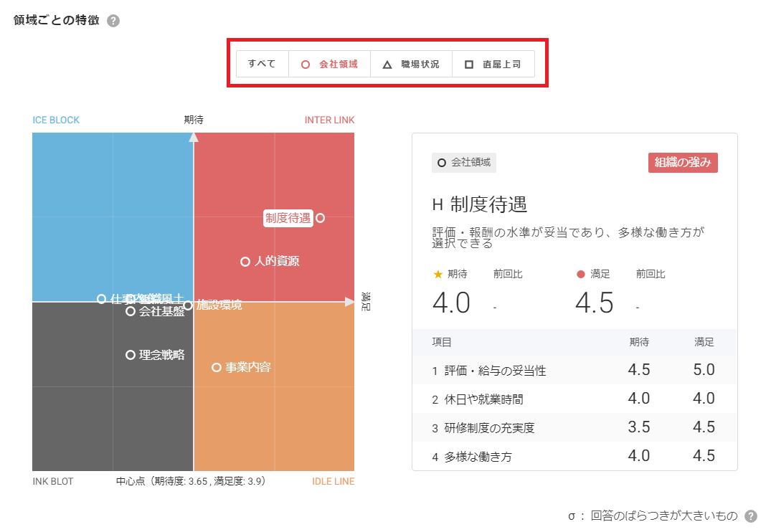Show the 直属上司 square tab
This screenshot has height=532, width=771.
pos(493,65)
